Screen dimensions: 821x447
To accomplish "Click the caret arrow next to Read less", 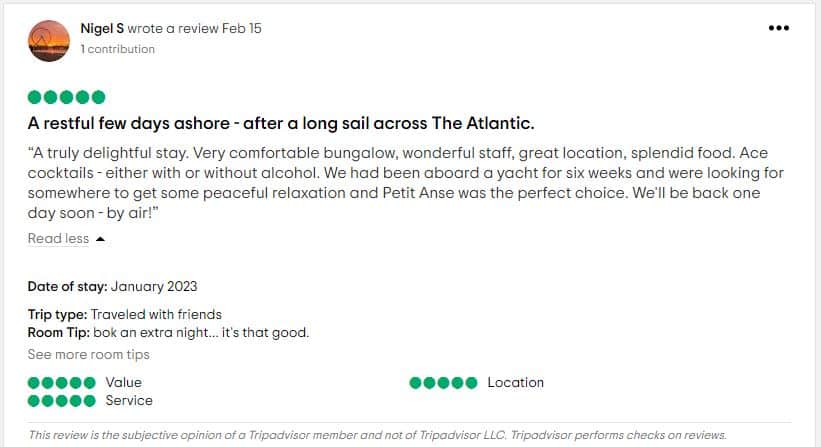I will (x=100, y=239).
